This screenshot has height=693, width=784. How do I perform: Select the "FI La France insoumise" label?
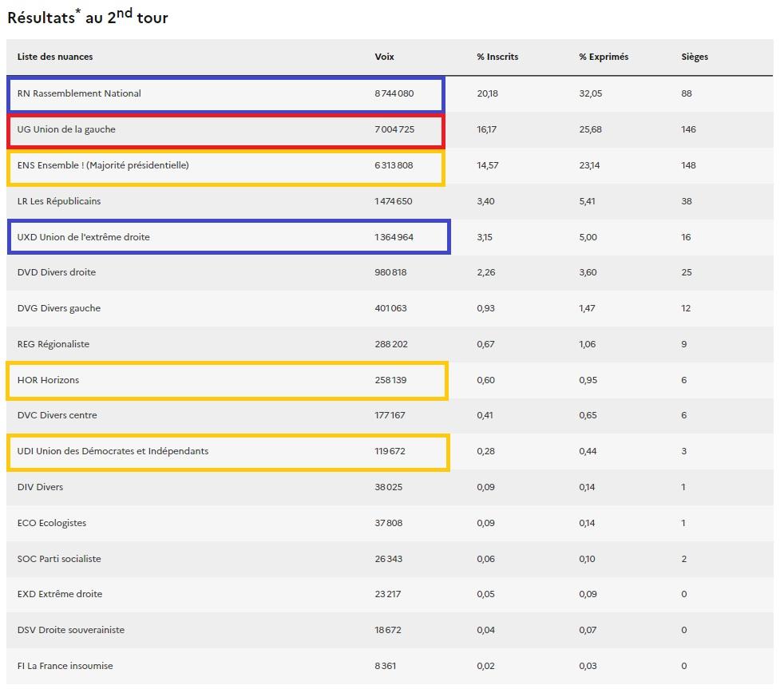tap(65, 667)
